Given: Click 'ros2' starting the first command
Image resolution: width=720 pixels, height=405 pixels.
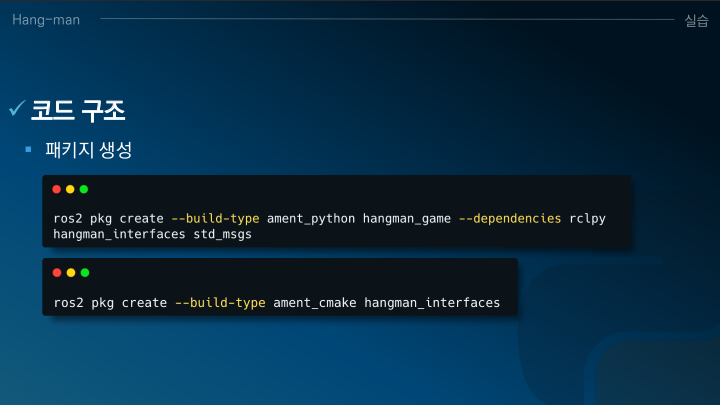Looking at the screenshot, I should (x=68, y=219).
